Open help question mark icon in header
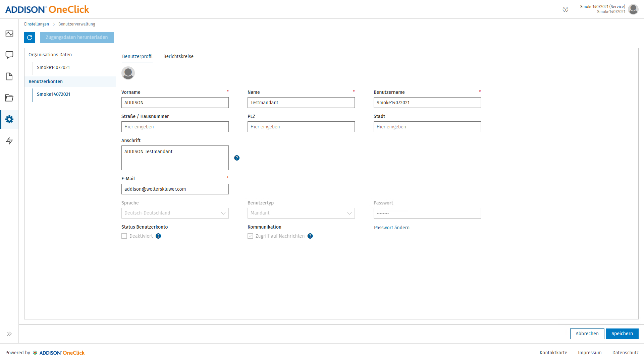Screen dimensions: 644x362 (566, 9)
